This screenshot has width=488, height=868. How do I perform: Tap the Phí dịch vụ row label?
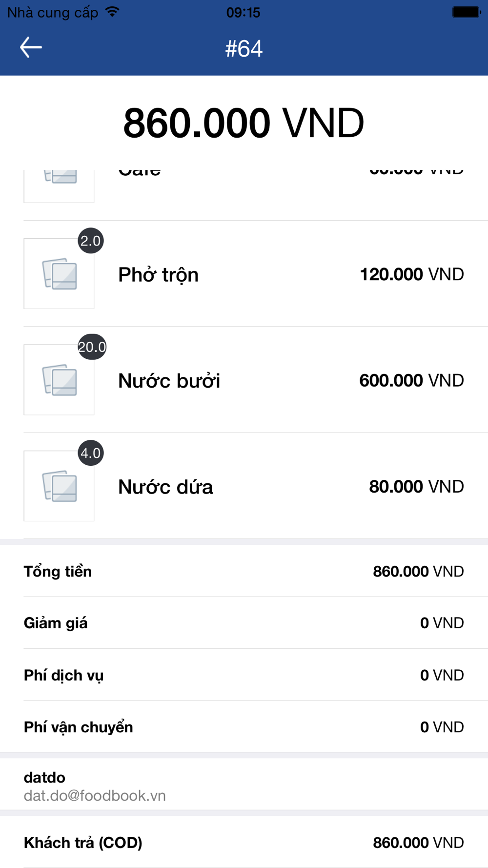(63, 675)
